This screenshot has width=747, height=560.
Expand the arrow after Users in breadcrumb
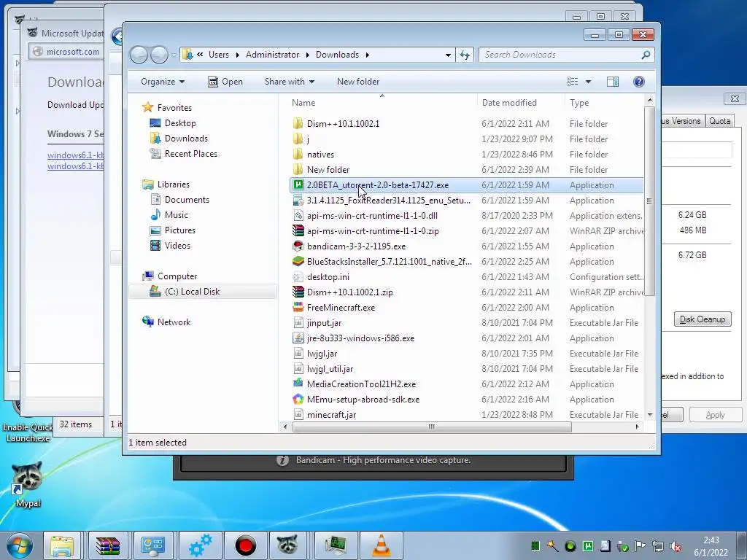[x=237, y=55]
